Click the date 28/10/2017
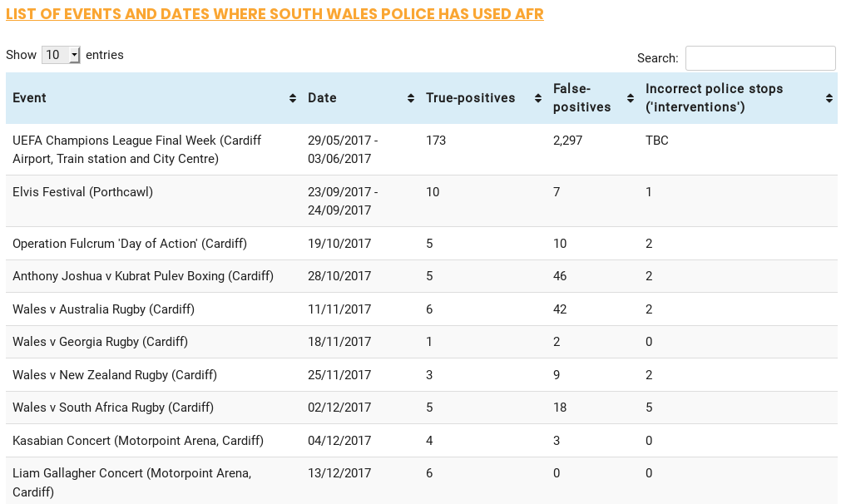The height and width of the screenshot is (504, 846). pyautogui.click(x=339, y=276)
